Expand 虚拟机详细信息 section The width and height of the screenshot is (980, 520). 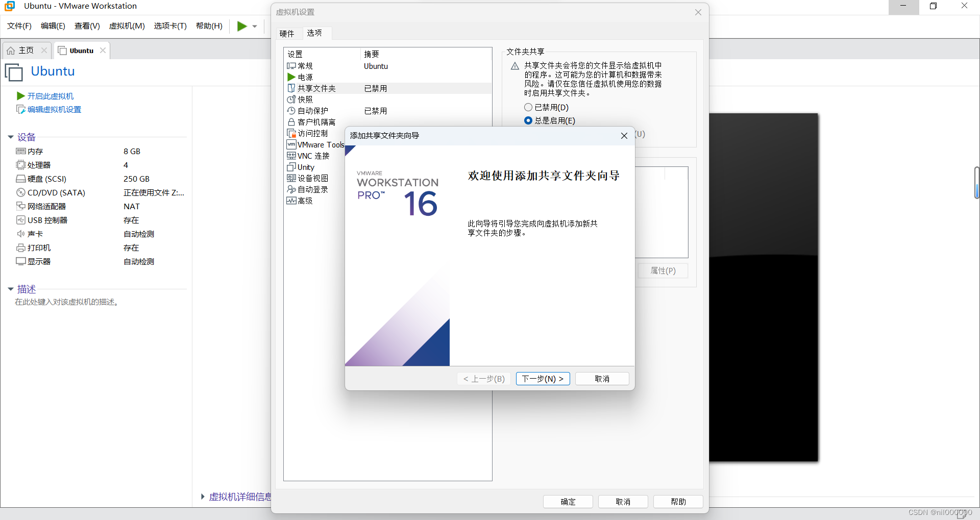pyautogui.click(x=203, y=497)
